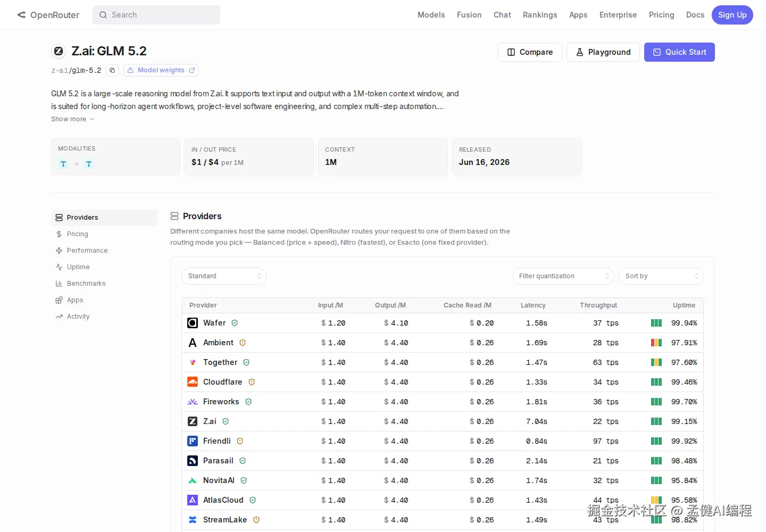Click the Together uptime bars indicator

[656, 362]
